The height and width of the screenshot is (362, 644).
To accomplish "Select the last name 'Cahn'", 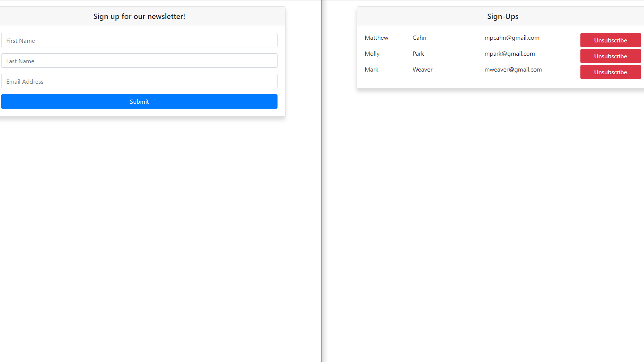I will coord(419,38).
